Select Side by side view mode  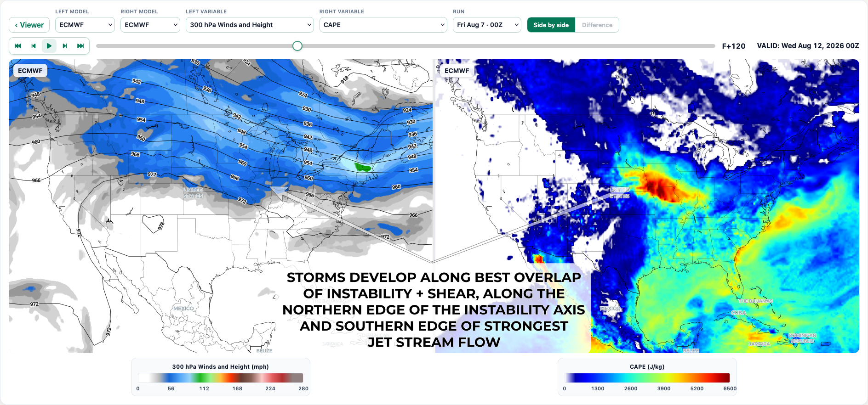coord(551,25)
